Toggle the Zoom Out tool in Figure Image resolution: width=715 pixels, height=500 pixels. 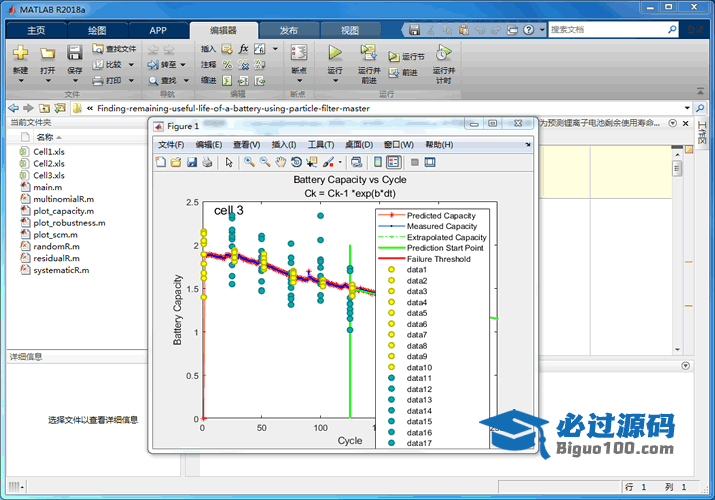point(264,162)
